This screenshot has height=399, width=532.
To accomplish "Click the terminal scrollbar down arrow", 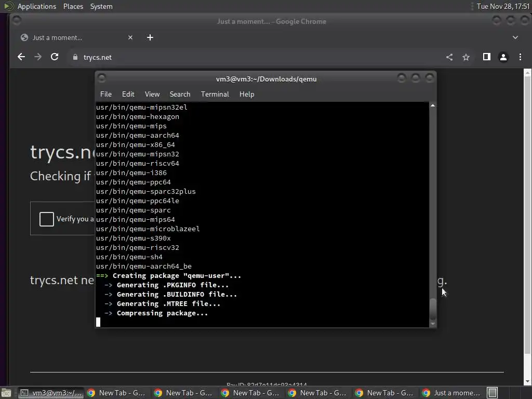I will tap(433, 324).
